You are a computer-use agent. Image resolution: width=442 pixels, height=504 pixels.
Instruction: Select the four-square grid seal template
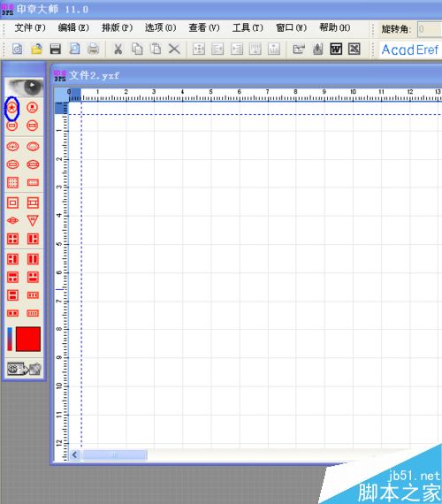[12, 239]
